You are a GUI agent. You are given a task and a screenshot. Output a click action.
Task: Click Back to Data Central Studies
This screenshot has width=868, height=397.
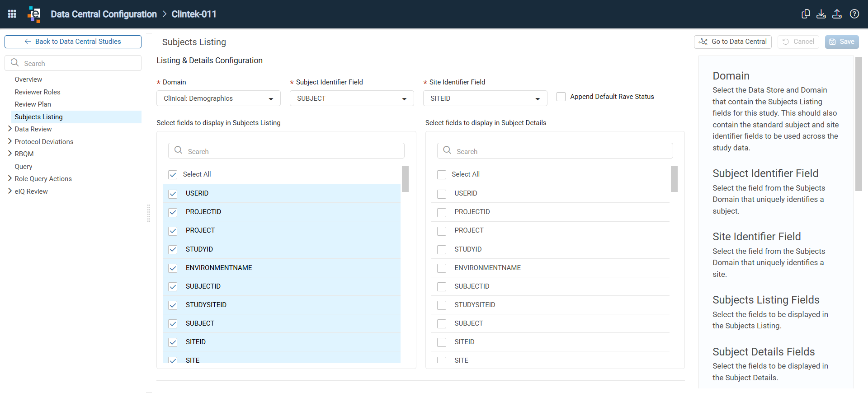click(73, 42)
